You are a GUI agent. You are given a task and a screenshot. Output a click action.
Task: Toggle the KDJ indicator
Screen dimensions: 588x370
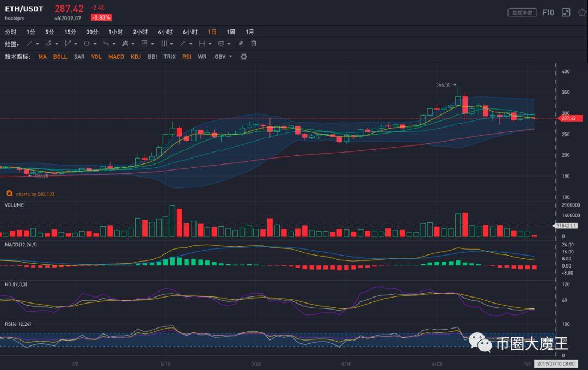tap(136, 57)
